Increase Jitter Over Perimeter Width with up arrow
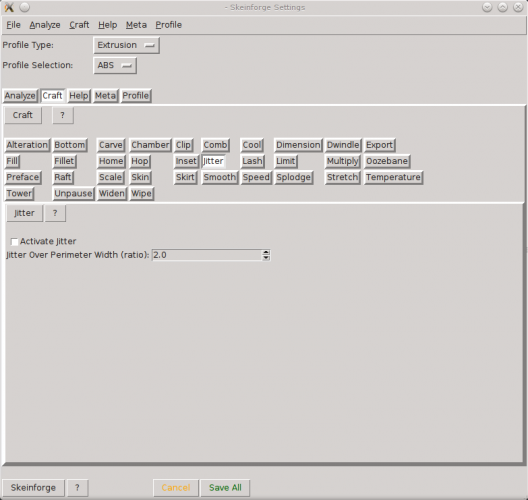Image resolution: width=528 pixels, height=500 pixels. pos(266,252)
